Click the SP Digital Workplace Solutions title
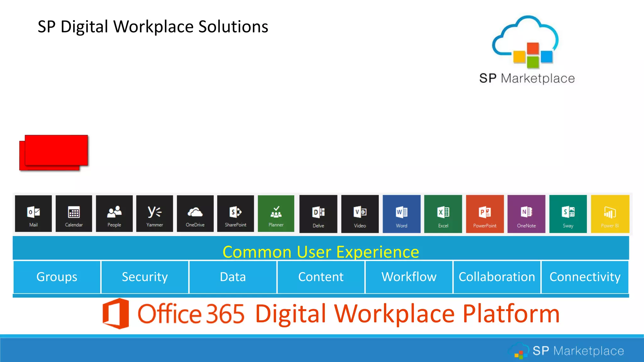 (x=153, y=26)
